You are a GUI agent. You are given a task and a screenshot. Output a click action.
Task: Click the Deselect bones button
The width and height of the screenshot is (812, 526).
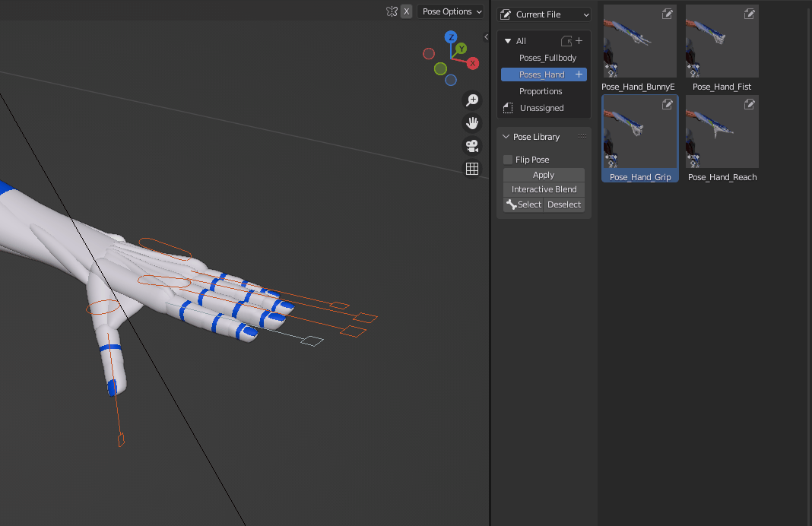point(564,204)
